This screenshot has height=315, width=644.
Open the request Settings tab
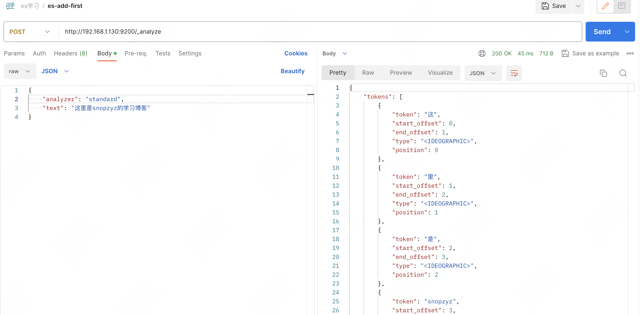coord(190,53)
